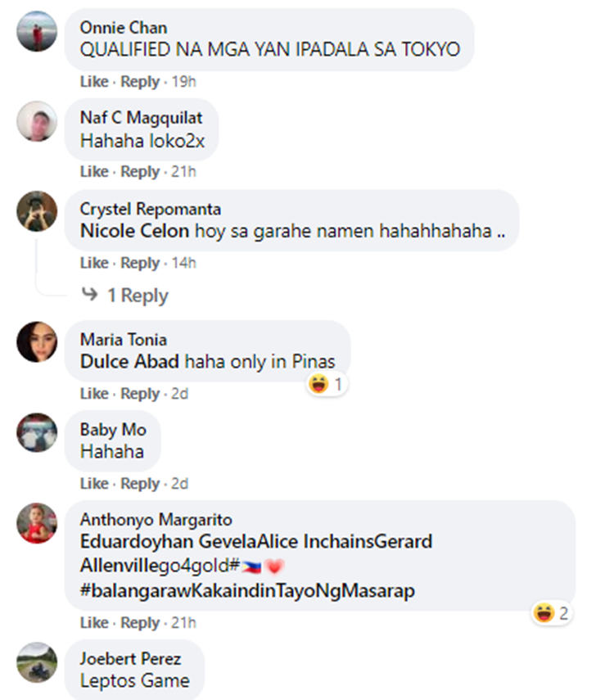Image resolution: width=614 pixels, height=700 pixels.
Task: Open Joebert Perez's name link
Action: point(130,659)
